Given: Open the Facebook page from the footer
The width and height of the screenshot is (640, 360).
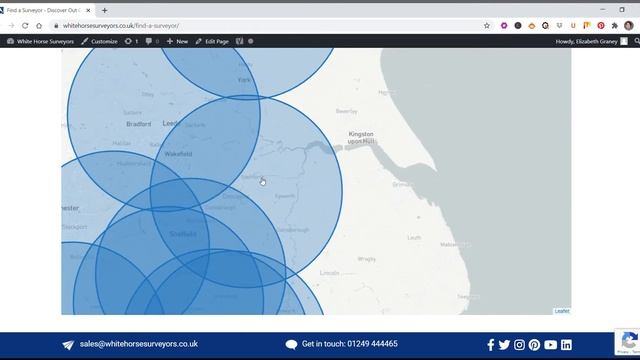Looking at the screenshot, I should point(491,345).
